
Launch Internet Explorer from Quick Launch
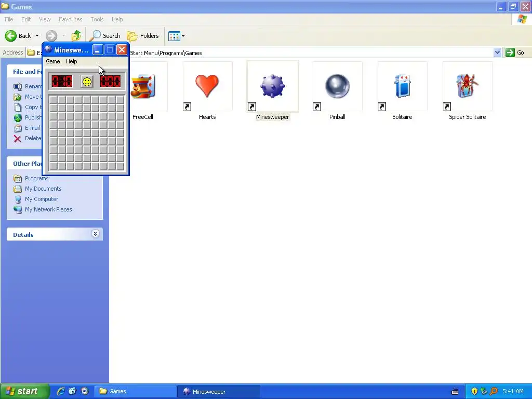60,391
